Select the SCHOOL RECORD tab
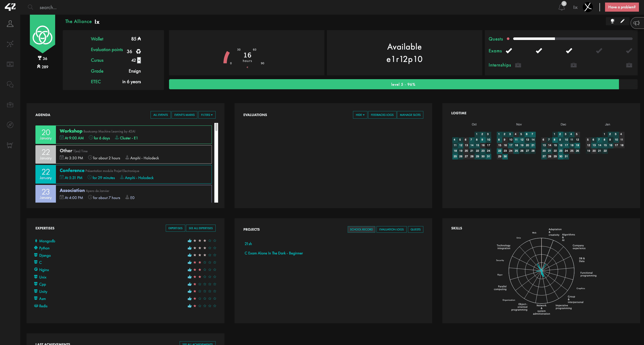This screenshot has width=644, height=345. tap(361, 229)
